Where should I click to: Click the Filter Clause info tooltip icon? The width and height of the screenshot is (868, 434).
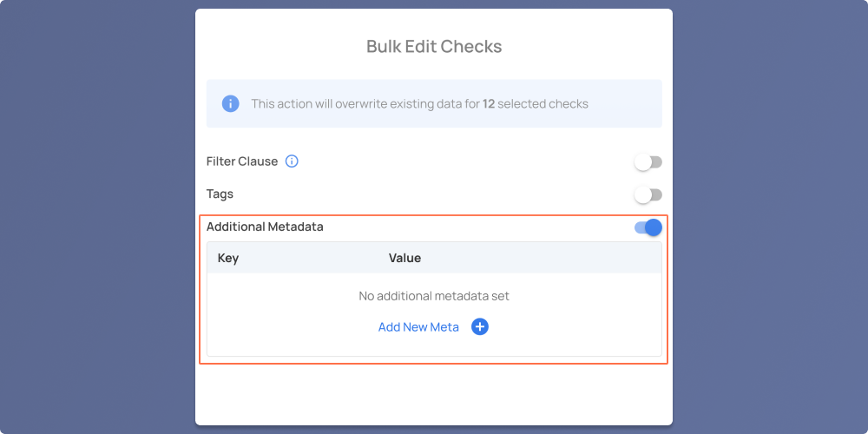[292, 161]
